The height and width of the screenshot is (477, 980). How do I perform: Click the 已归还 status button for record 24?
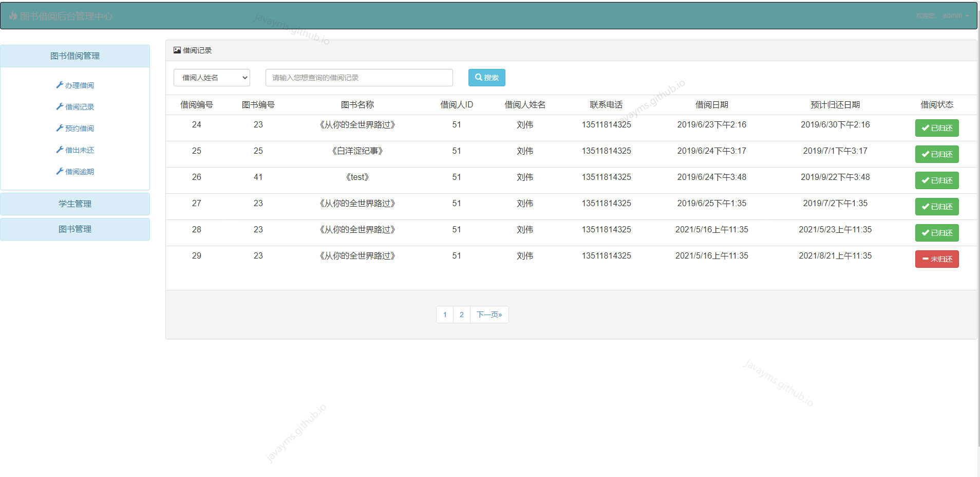coord(936,128)
